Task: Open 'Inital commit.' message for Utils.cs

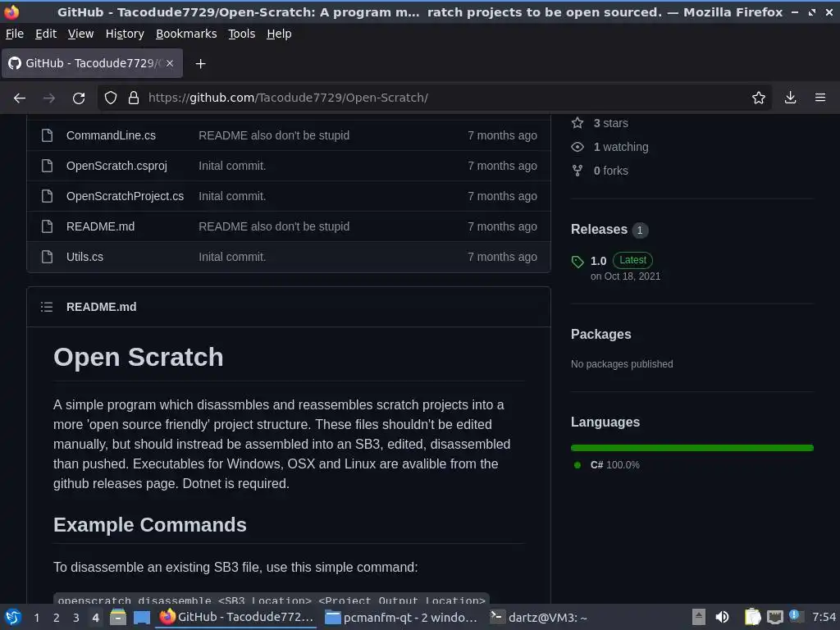Action: (232, 257)
